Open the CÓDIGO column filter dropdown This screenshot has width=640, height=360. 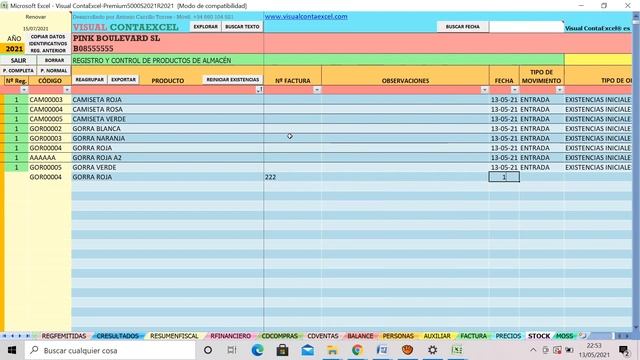click(x=67, y=90)
